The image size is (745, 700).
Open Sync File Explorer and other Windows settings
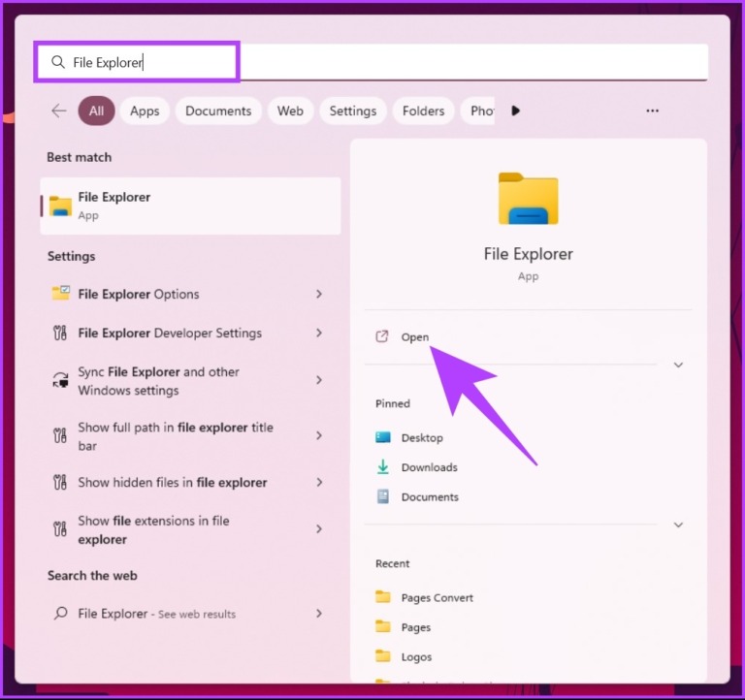coord(188,380)
